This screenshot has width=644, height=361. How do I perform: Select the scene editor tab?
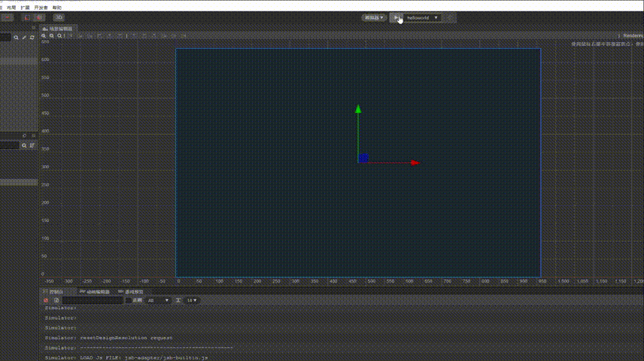(57, 29)
